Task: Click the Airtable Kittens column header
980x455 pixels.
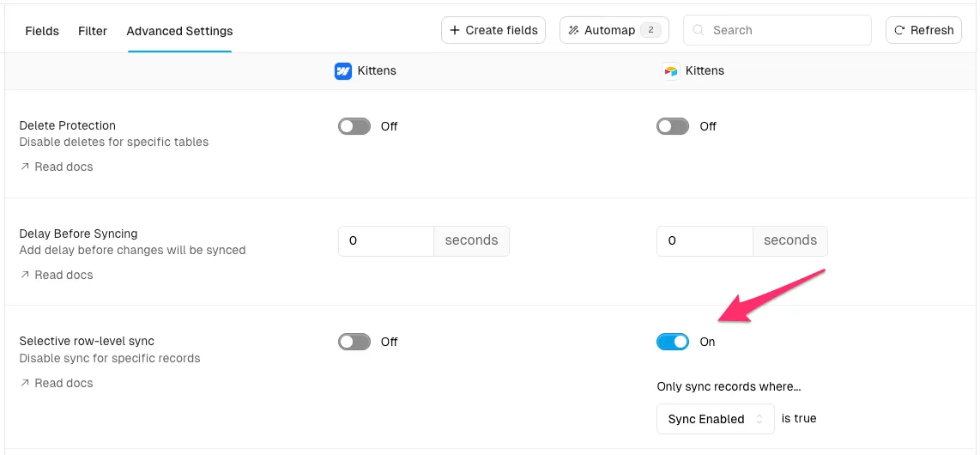Action: [693, 70]
